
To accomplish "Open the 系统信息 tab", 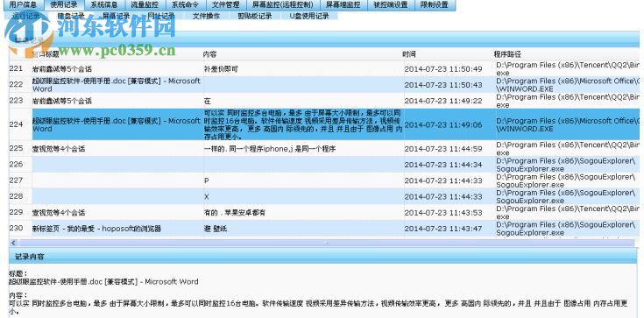I will click(104, 5).
